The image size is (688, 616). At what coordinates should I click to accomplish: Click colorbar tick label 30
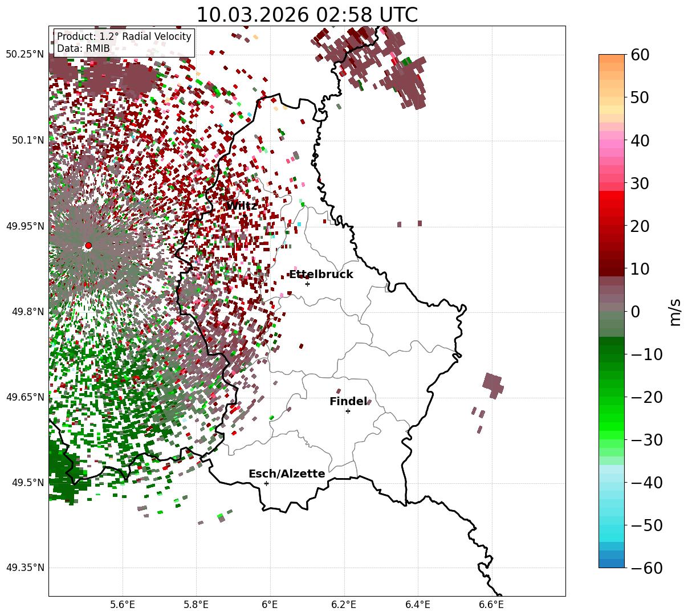(x=640, y=183)
